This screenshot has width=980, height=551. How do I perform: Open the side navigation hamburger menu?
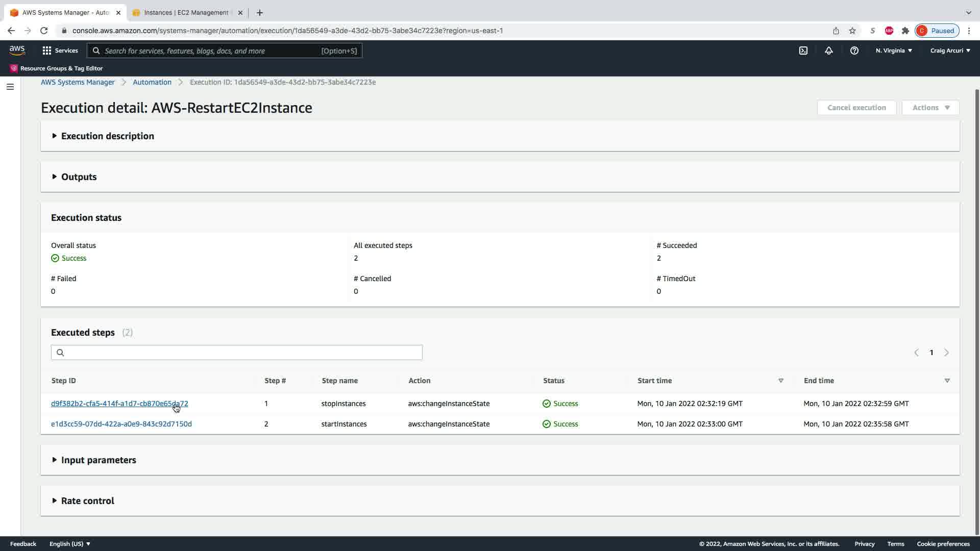[10, 87]
